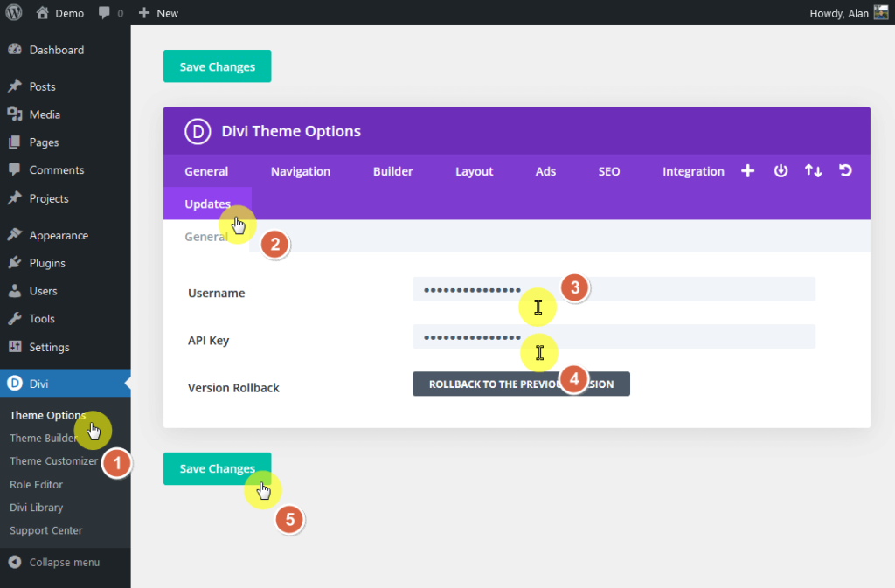Open Howdy, Alan user avatar
895x588 pixels.
881,12
